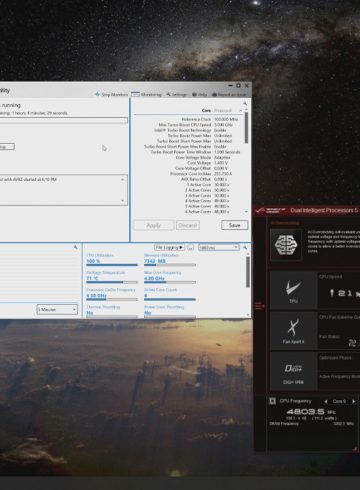Click the wrench icon above the graph panel
This screenshot has width=360, height=490.
[x=76, y=247]
